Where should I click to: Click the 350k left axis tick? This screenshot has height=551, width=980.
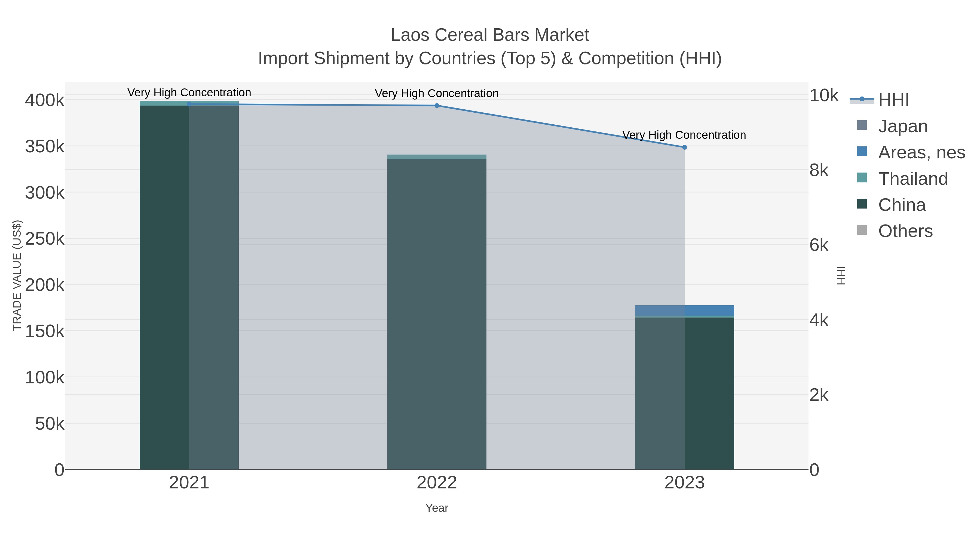pos(45,146)
